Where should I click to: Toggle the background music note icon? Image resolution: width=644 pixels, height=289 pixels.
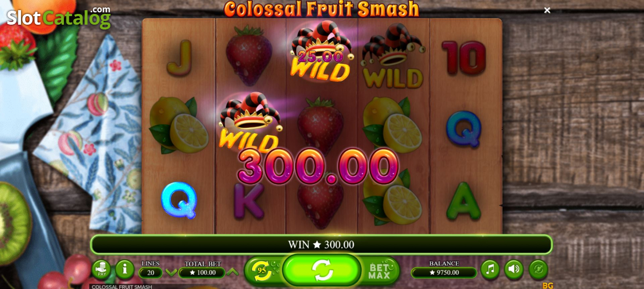(x=490, y=269)
